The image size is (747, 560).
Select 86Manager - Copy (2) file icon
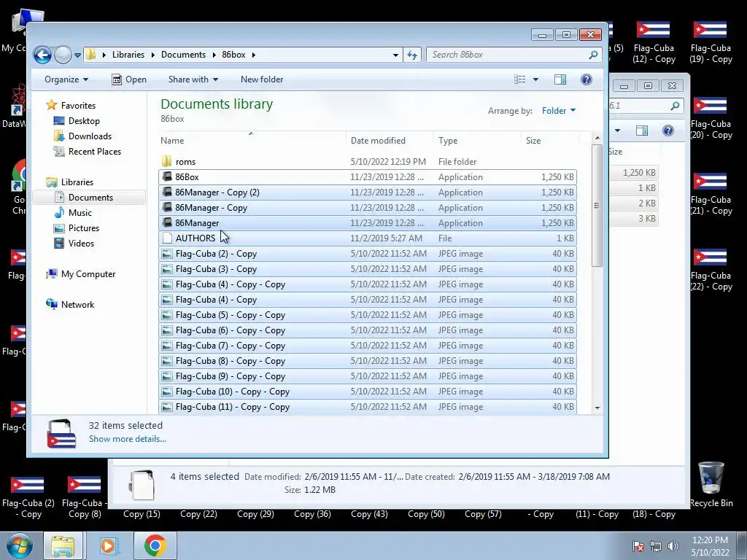tap(167, 192)
